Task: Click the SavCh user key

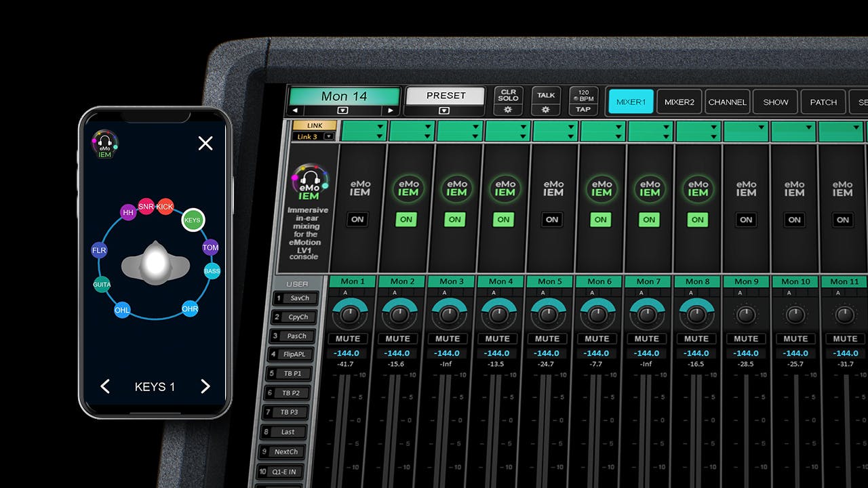Action: point(296,298)
